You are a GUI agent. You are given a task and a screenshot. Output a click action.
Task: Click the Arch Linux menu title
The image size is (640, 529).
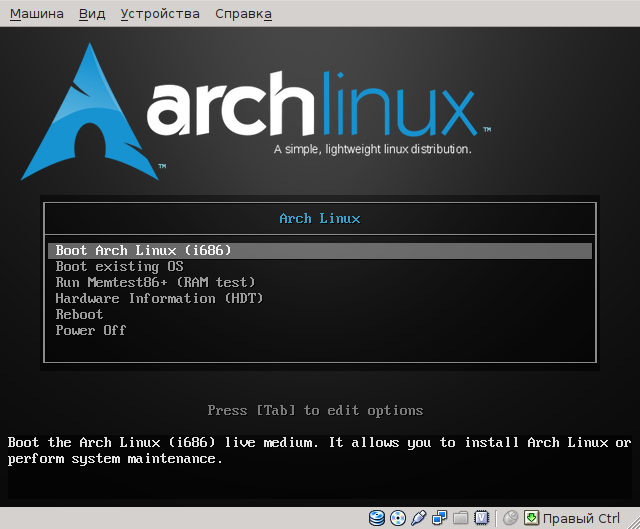(320, 218)
